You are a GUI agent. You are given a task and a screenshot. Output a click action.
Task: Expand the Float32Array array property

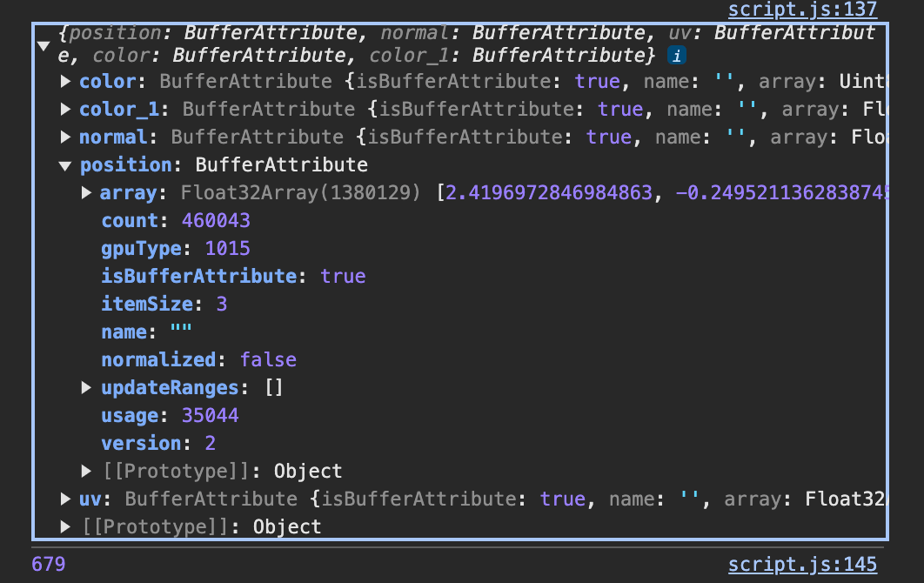pos(86,193)
